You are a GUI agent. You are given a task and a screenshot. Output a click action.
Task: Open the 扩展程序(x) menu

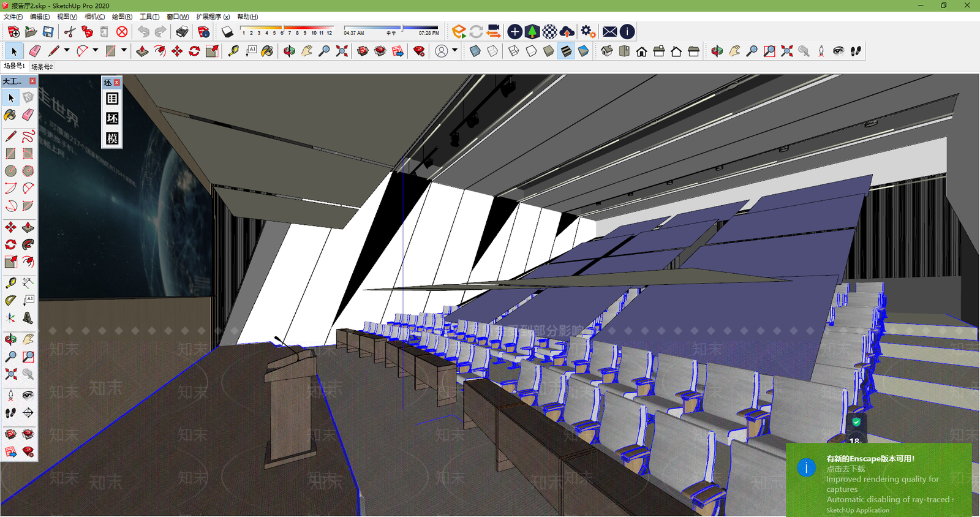pyautogui.click(x=213, y=17)
